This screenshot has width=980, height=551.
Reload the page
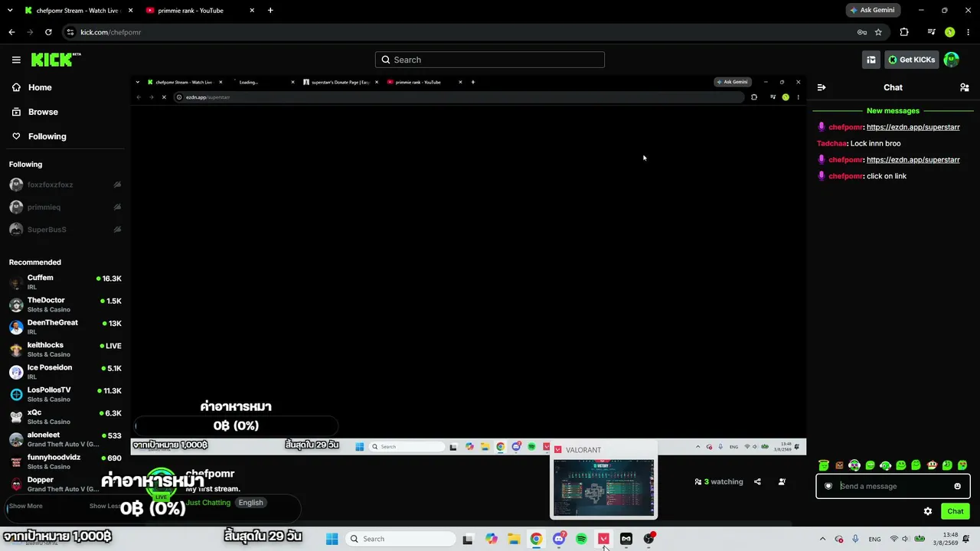tap(48, 32)
